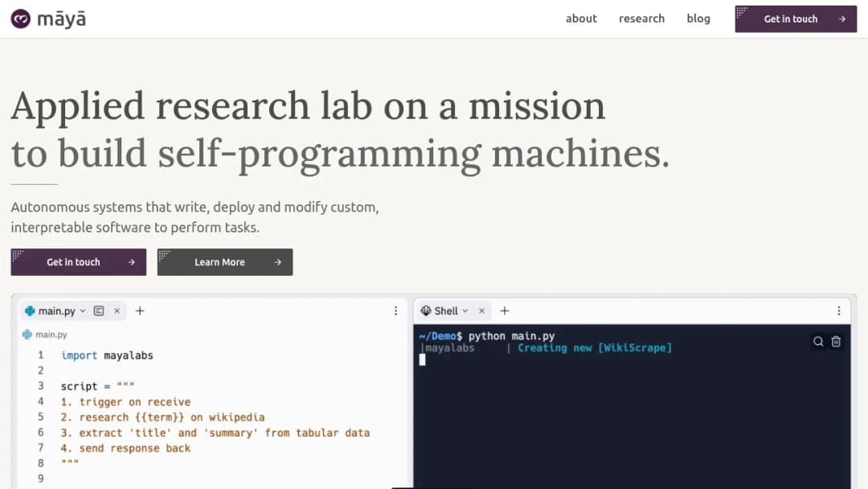Screen dimensions: 868x489
Task: Click the shell cursor input line
Action: pos(423,360)
